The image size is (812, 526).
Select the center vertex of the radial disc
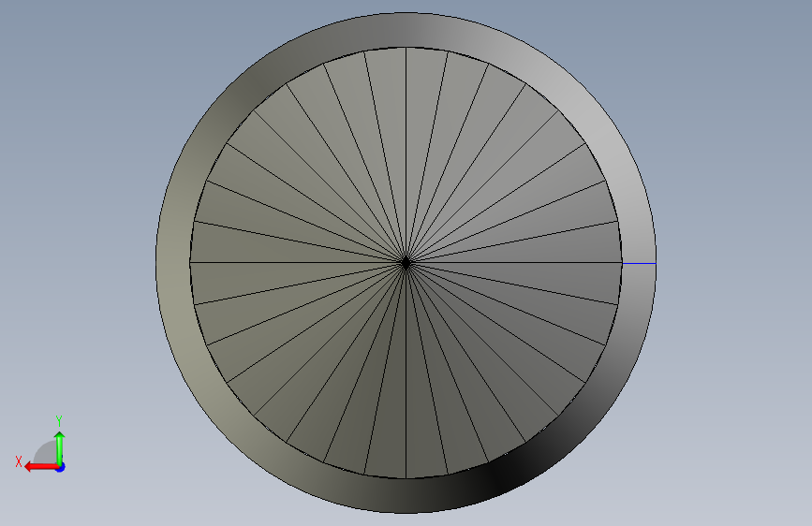click(406, 263)
